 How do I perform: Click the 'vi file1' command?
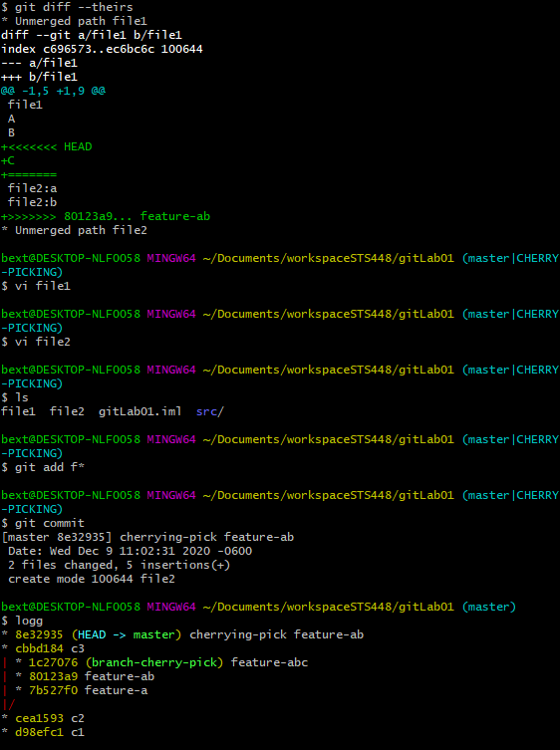[x=43, y=286]
